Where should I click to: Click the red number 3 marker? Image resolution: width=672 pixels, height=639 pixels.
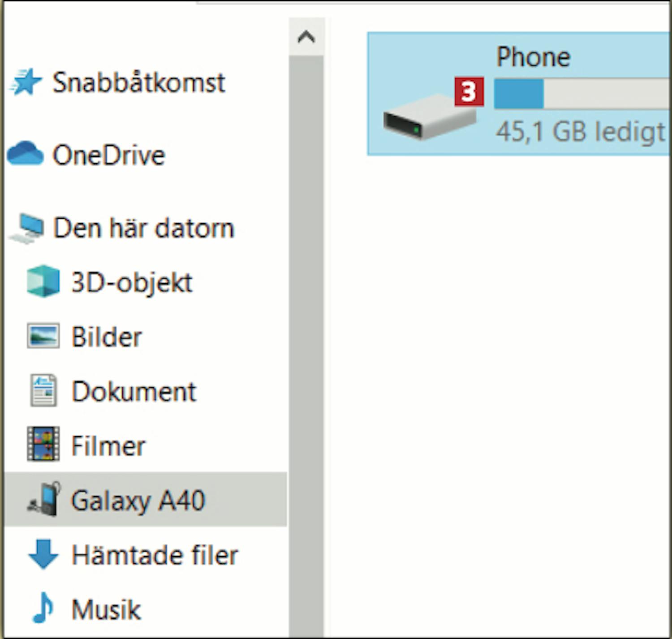click(469, 92)
